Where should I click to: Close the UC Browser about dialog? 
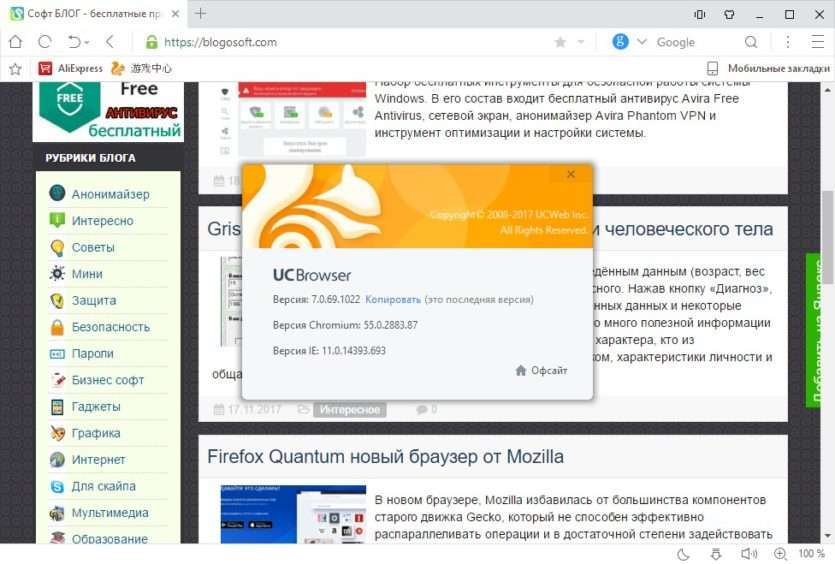point(571,174)
